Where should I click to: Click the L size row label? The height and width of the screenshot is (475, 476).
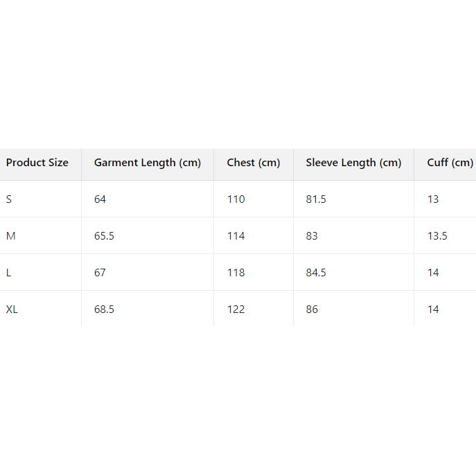pos(9,273)
